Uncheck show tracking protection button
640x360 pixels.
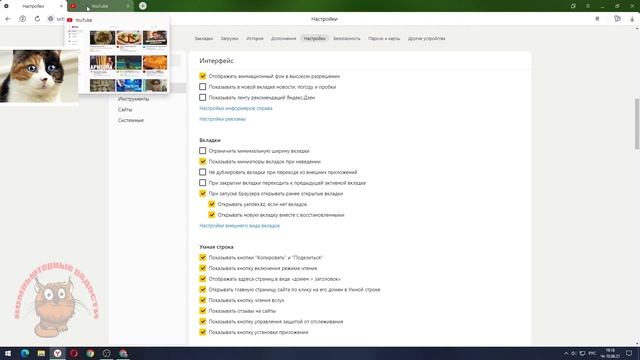click(202, 321)
